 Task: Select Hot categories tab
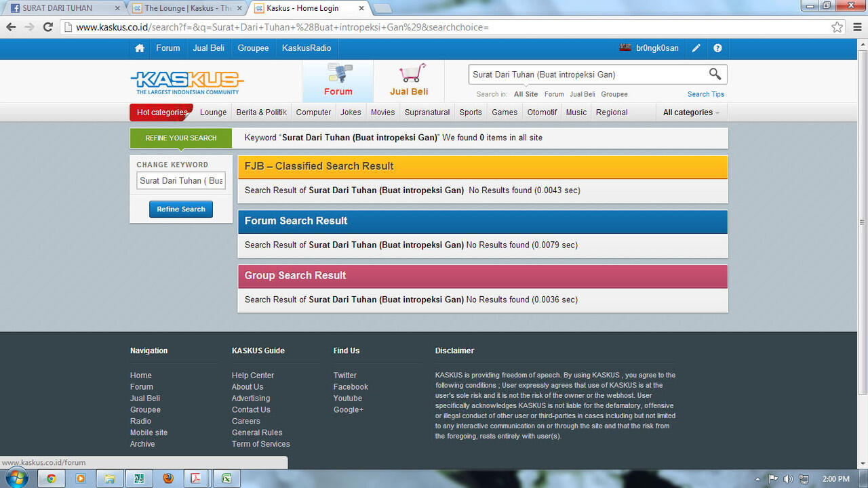[x=161, y=113]
